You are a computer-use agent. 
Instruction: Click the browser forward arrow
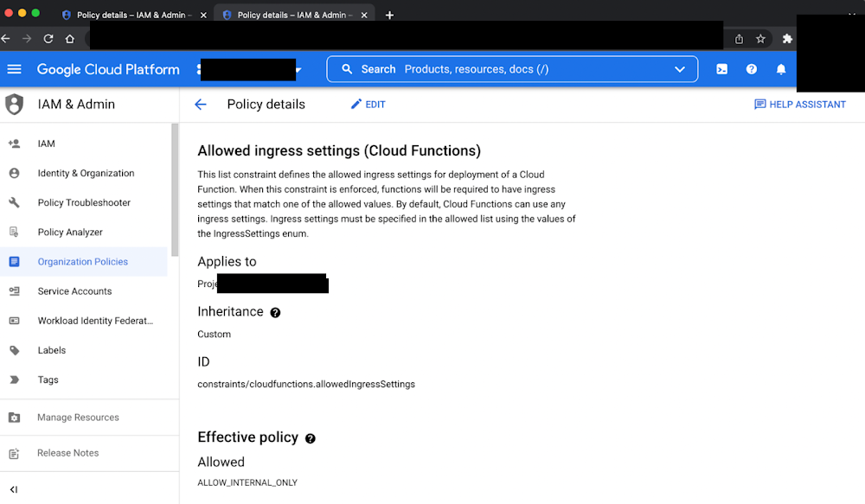[x=27, y=39]
